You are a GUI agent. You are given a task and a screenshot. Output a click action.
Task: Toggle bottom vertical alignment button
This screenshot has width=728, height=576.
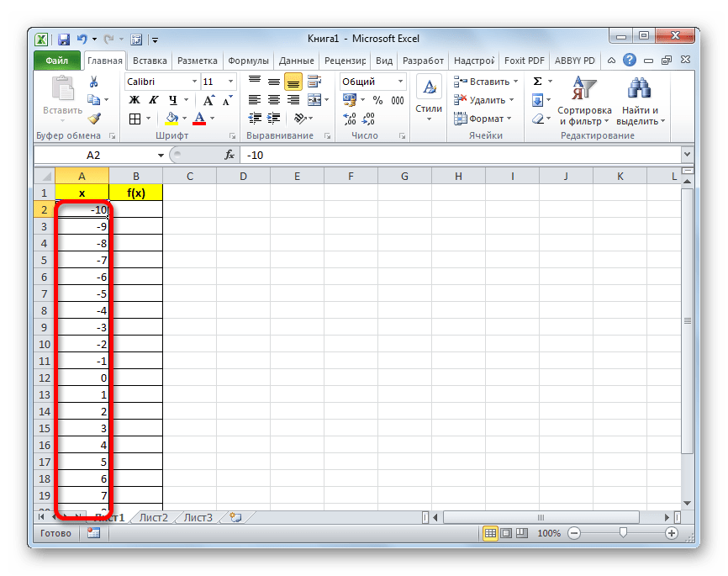(x=293, y=82)
